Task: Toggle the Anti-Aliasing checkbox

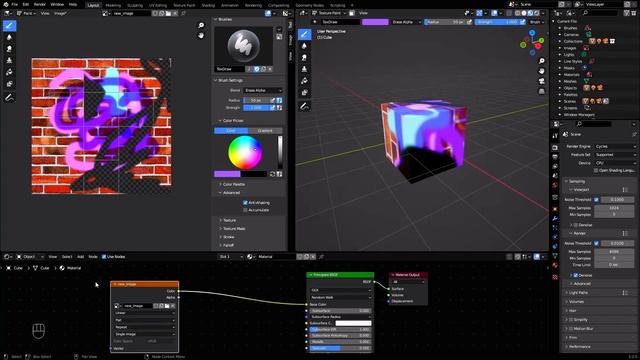Action: pos(245,202)
